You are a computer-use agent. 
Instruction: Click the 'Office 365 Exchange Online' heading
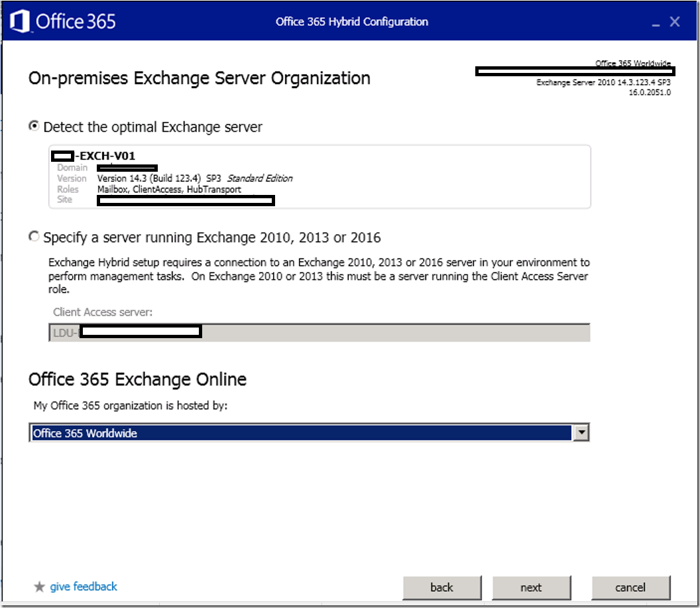137,379
